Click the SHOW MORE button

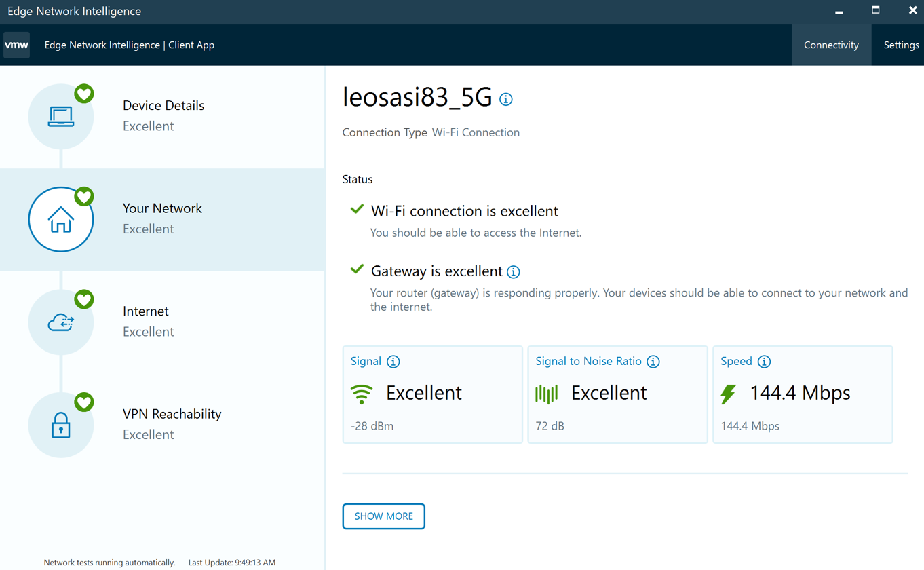tap(384, 516)
